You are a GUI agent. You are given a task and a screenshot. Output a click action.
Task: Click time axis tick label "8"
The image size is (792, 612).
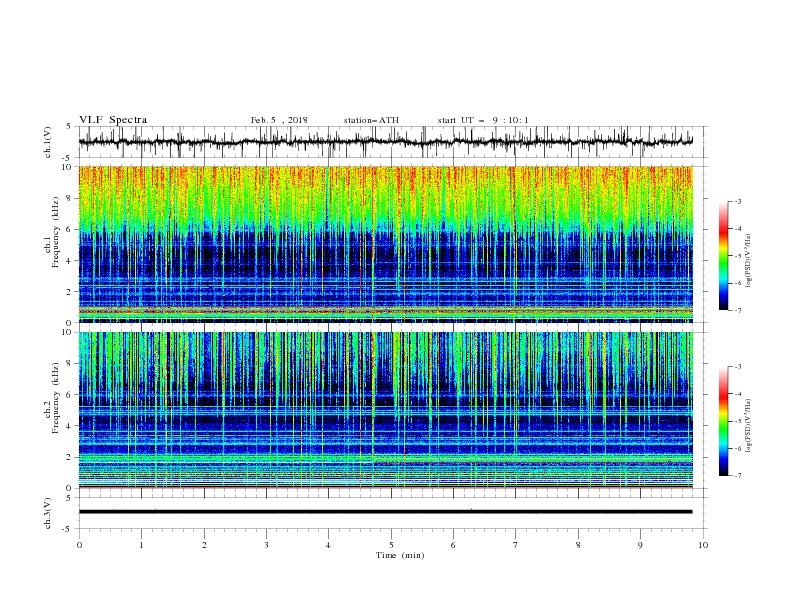(578, 545)
